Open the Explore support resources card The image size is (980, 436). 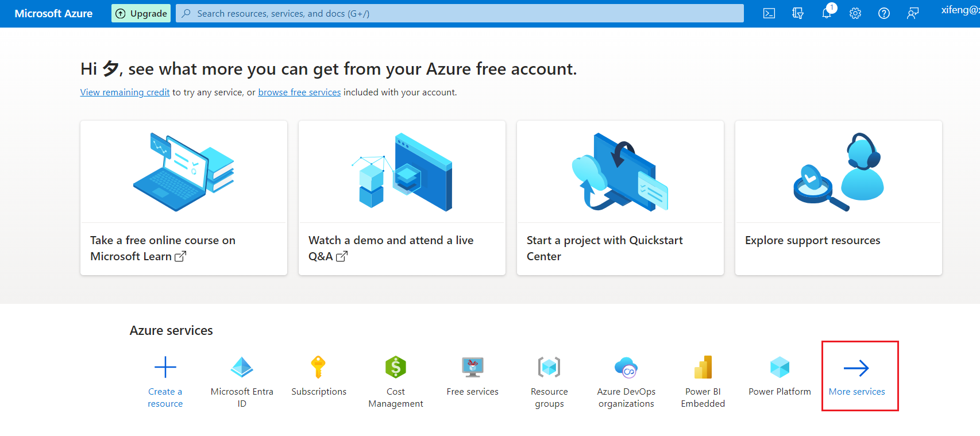(x=839, y=198)
